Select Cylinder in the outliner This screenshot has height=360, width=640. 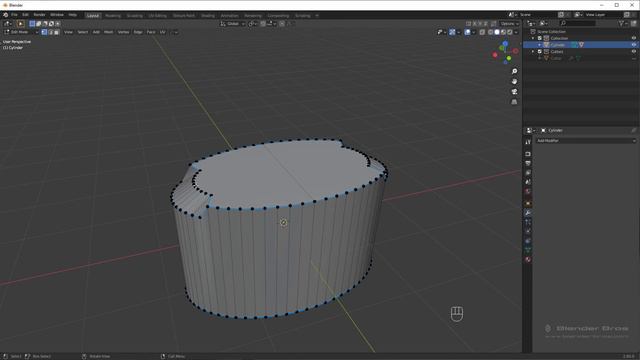pyautogui.click(x=558, y=45)
